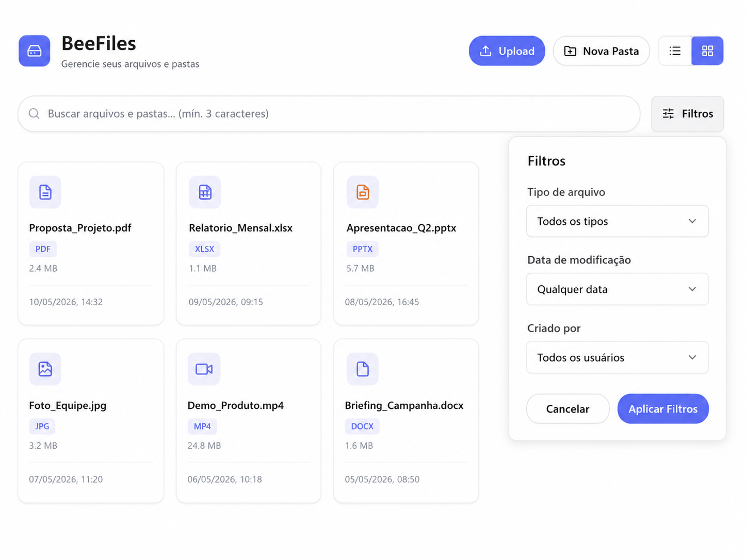Click the Tipo de arquivo label

tap(566, 192)
